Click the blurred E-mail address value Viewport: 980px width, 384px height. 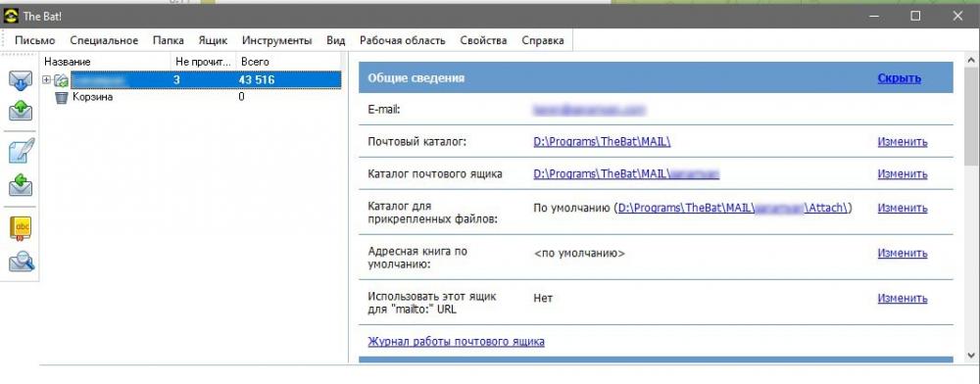point(589,110)
